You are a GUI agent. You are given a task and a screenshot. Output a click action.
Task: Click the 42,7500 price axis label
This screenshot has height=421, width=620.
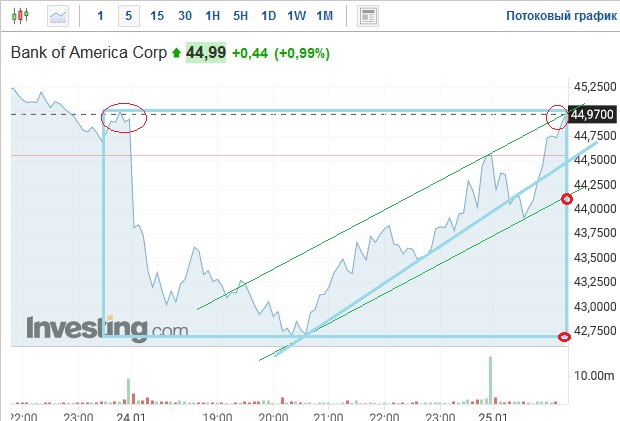pyautogui.click(x=595, y=331)
